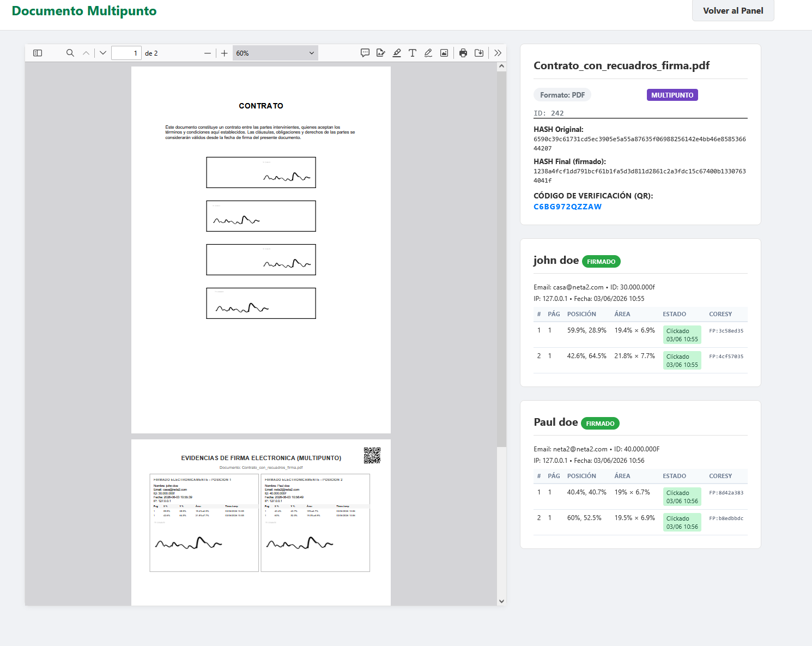Image resolution: width=812 pixels, height=646 pixels.
Task: Click Paul doe FIRMADO status badge
Action: click(600, 424)
